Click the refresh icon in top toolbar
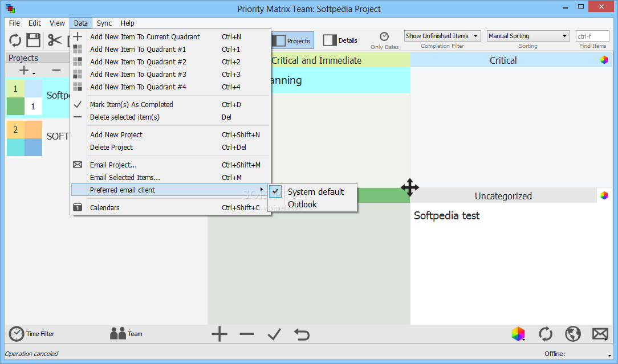 [15, 40]
